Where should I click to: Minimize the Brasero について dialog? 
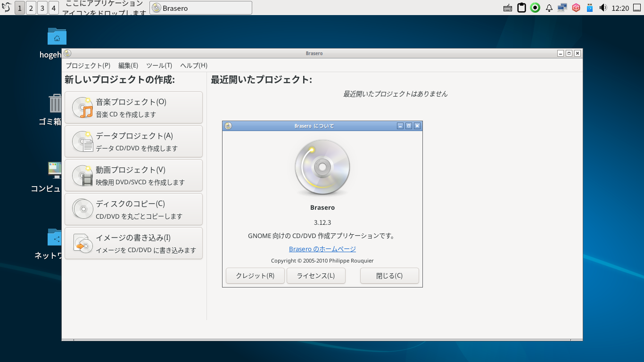(400, 126)
